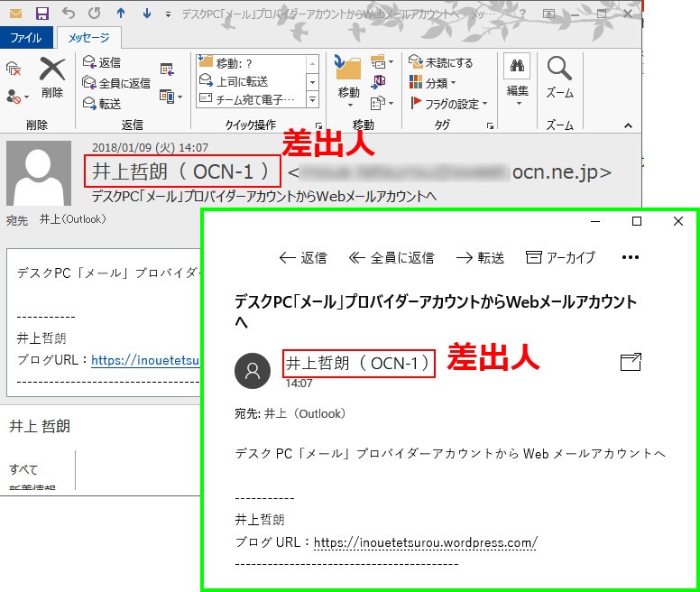
Task: Click the meeting reply icon
Action: [x=167, y=69]
